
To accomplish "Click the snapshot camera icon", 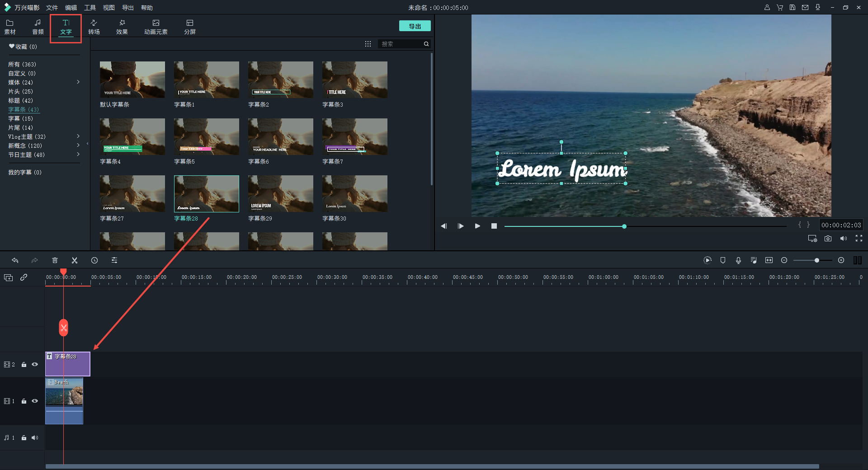I will [x=828, y=239].
